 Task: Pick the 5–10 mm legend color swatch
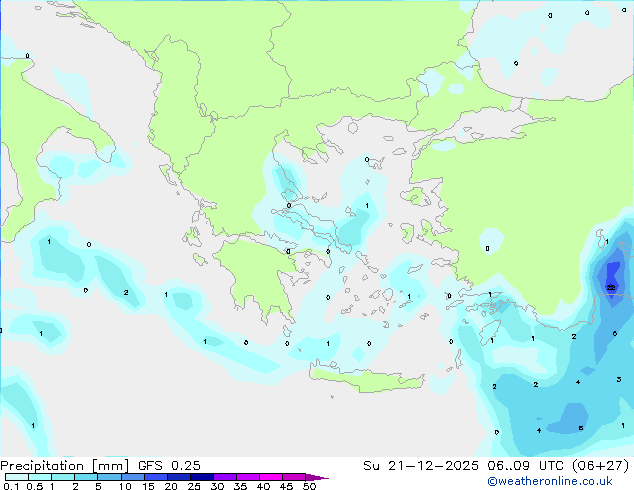pyautogui.click(x=109, y=477)
